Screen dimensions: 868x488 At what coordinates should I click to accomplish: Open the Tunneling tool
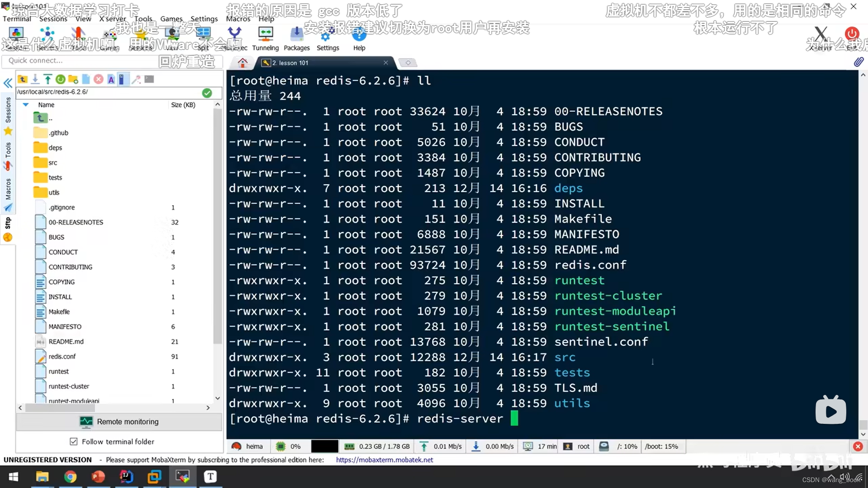click(x=265, y=39)
